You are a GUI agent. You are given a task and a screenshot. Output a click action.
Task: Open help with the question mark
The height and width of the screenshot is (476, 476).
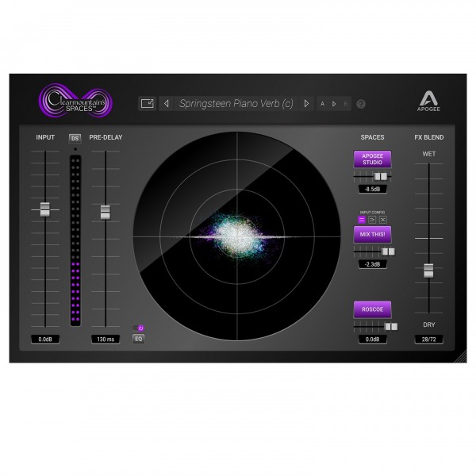point(361,104)
